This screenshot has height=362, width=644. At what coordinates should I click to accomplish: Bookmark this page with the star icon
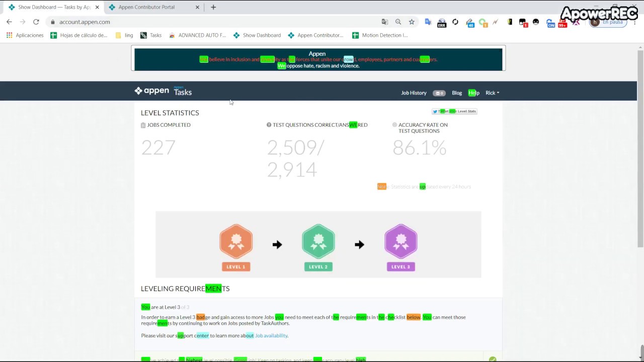pyautogui.click(x=412, y=22)
